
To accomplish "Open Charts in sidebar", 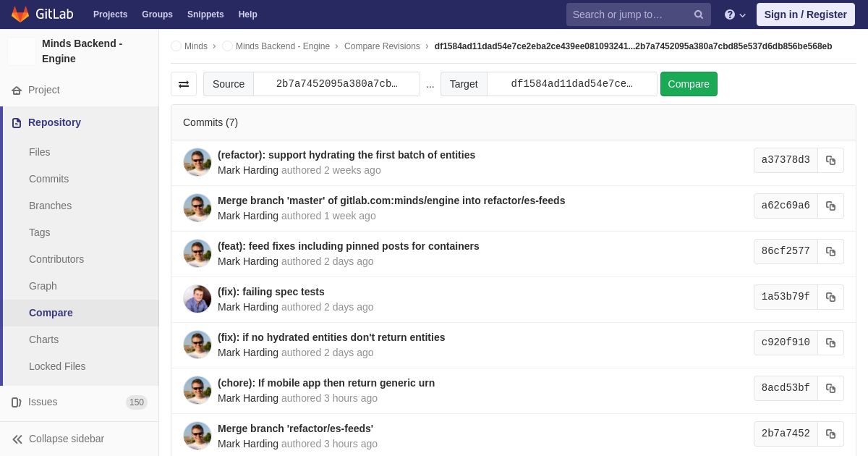I will pyautogui.click(x=43, y=339).
